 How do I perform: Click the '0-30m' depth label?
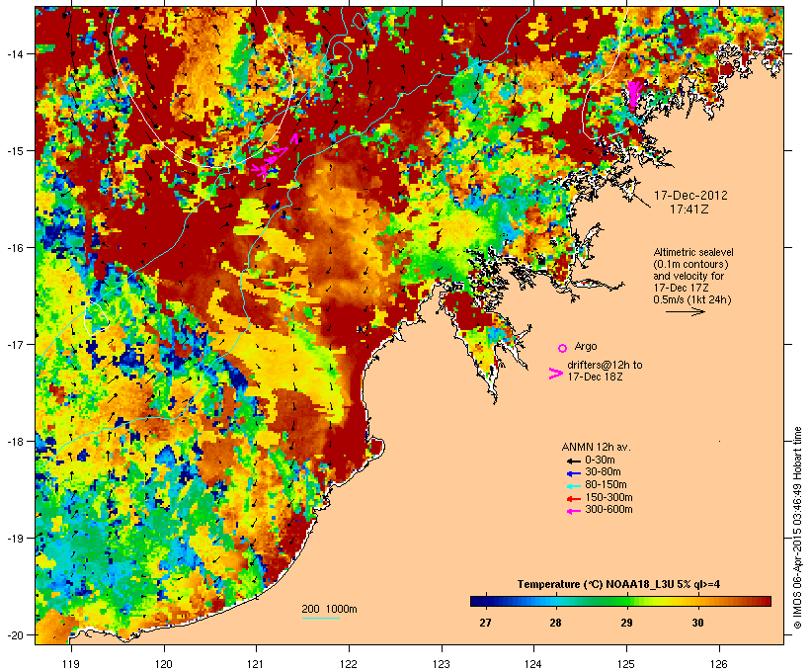[600, 461]
